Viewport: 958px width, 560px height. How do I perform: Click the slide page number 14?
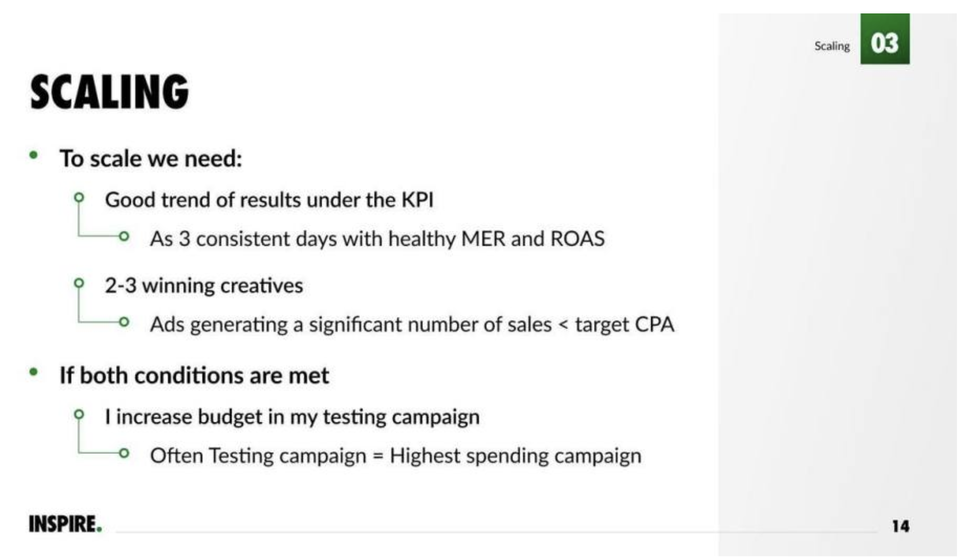(x=900, y=526)
